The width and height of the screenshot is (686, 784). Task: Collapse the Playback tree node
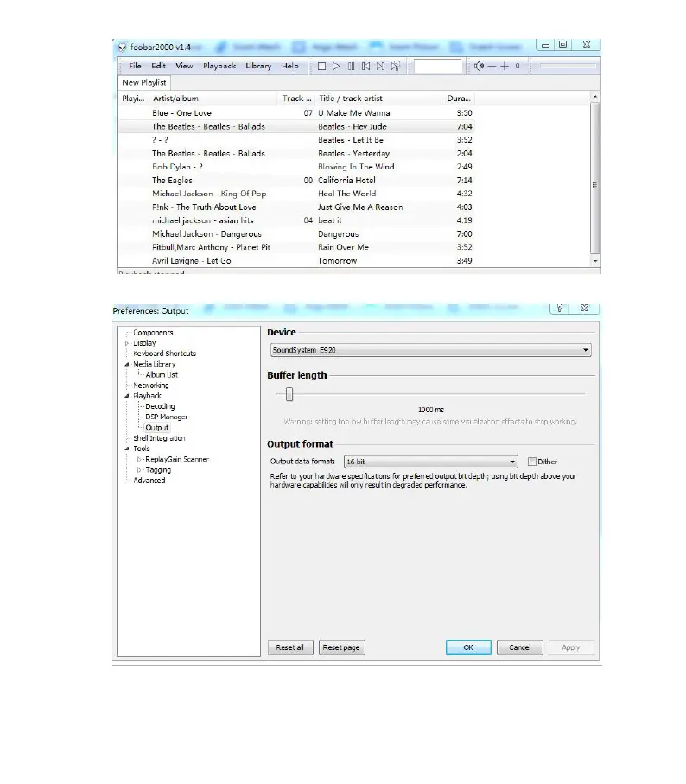tap(127, 396)
